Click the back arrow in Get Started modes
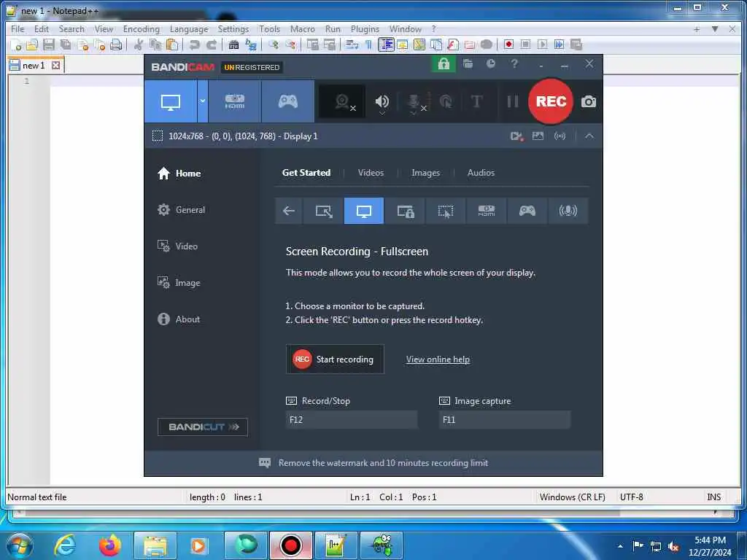Viewport: 747px width, 560px height. pos(289,211)
